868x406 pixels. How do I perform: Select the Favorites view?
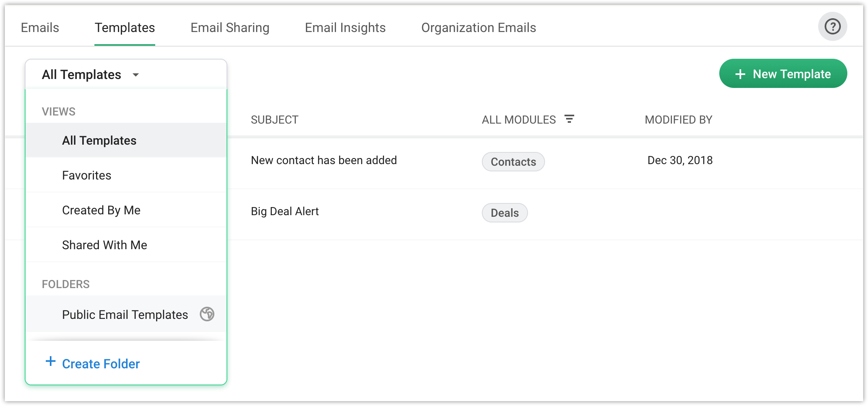(x=87, y=175)
